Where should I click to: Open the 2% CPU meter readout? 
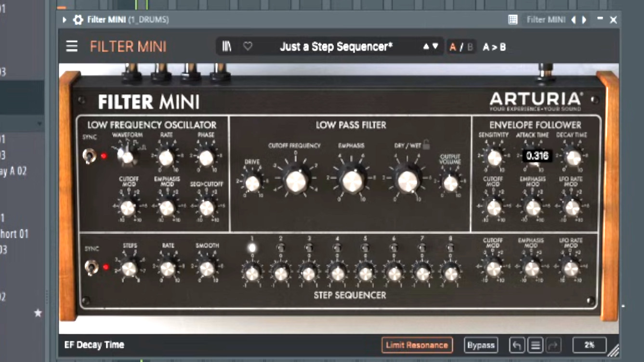tap(590, 345)
